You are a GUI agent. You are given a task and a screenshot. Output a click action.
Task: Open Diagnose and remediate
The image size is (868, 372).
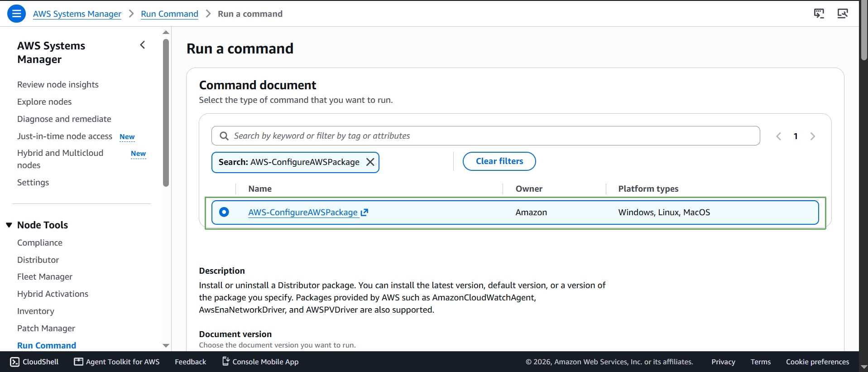(64, 119)
